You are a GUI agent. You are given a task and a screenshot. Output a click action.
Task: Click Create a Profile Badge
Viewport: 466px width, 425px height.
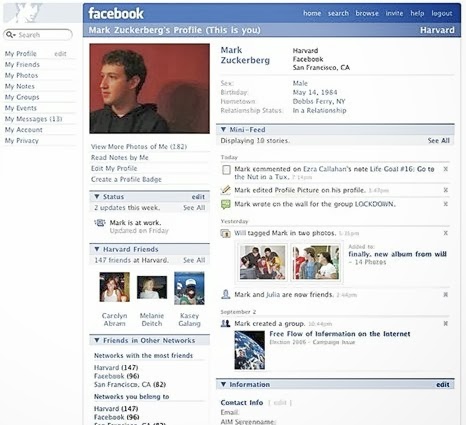(126, 179)
